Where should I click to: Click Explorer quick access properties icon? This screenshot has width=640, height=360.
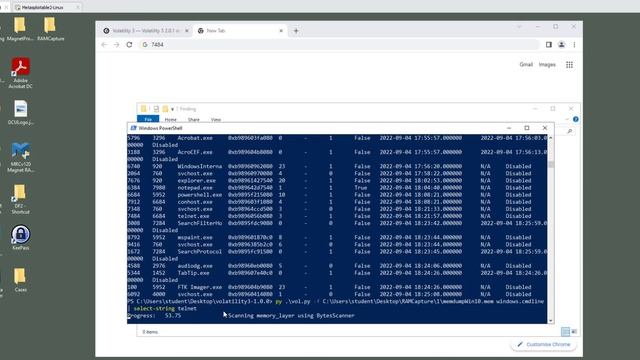156,109
